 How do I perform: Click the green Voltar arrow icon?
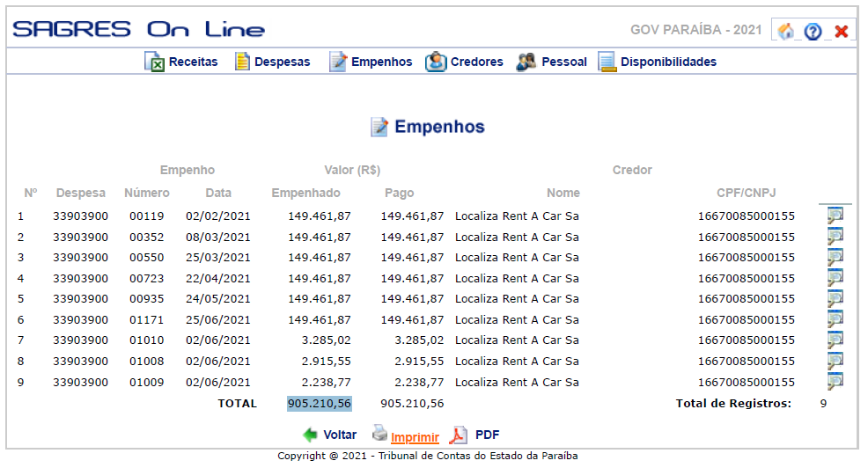coord(310,435)
